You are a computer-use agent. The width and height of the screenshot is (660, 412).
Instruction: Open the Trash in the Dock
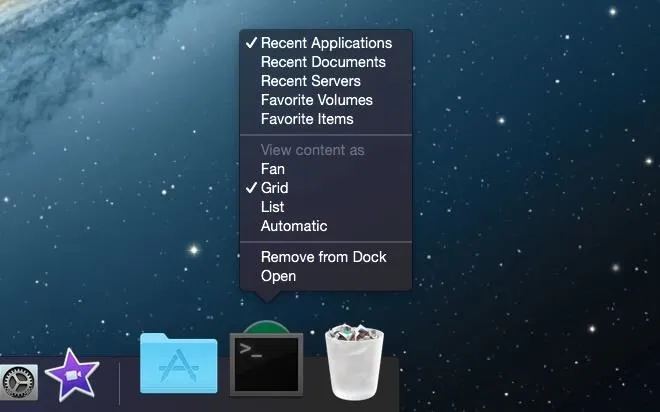tap(354, 361)
